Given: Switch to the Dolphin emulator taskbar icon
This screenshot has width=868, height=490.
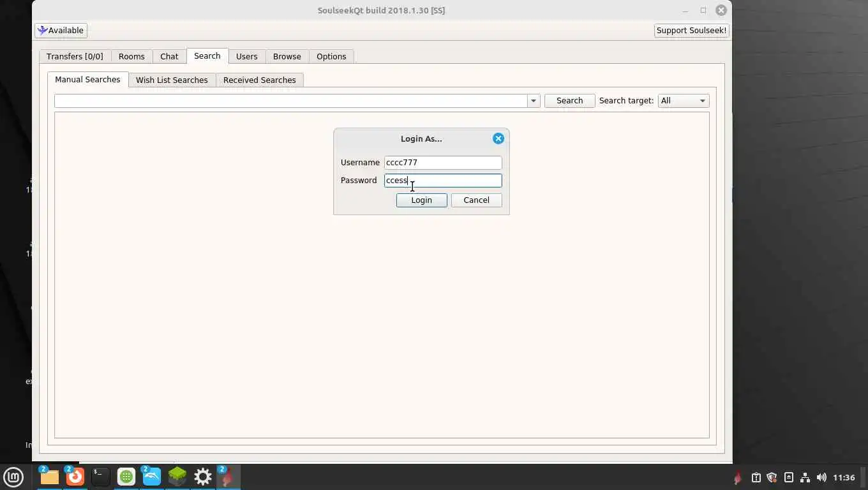Looking at the screenshot, I should (x=151, y=477).
